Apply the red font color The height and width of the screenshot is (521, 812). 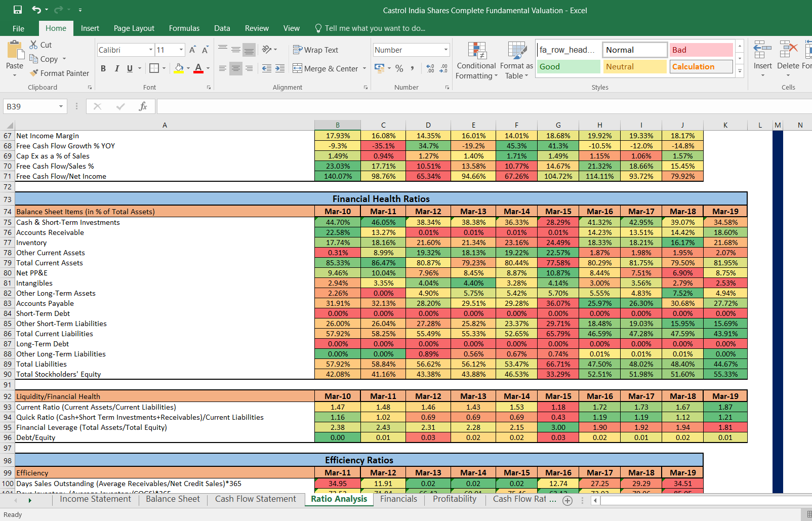click(x=198, y=68)
